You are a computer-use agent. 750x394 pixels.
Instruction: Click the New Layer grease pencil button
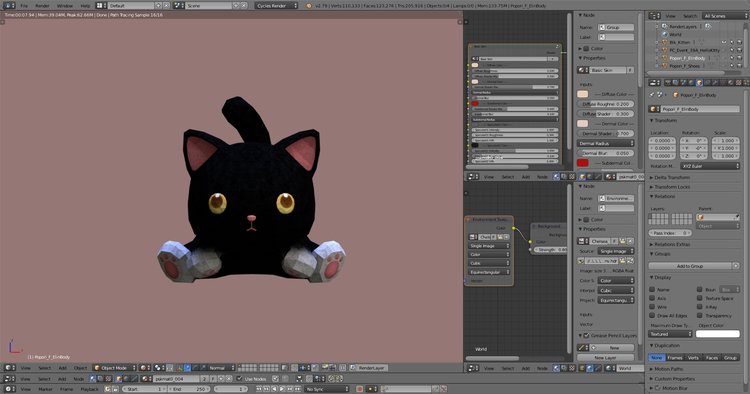click(606, 358)
